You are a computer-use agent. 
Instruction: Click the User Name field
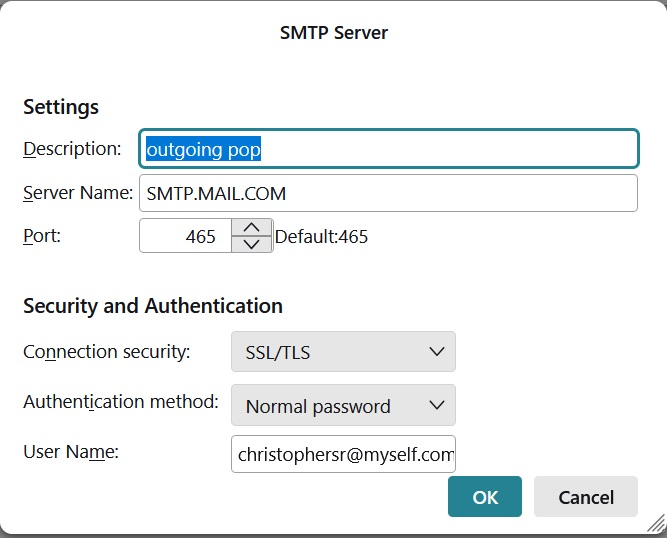tap(343, 453)
